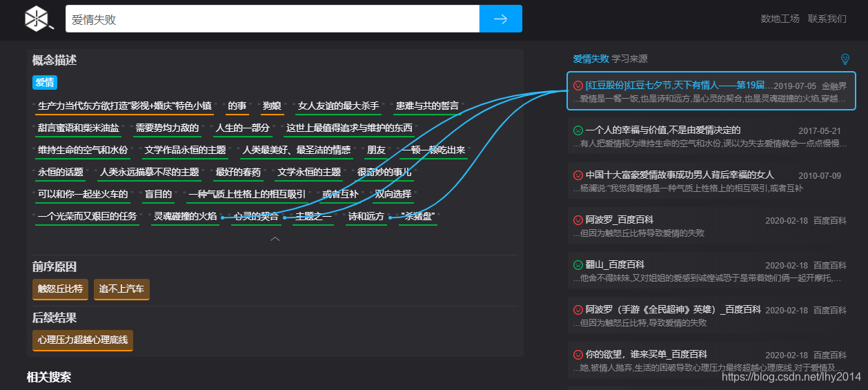The width and height of the screenshot is (868, 390).
Task: Click the 人类最美好、最圣洁的情感 phrase
Action: click(x=295, y=150)
